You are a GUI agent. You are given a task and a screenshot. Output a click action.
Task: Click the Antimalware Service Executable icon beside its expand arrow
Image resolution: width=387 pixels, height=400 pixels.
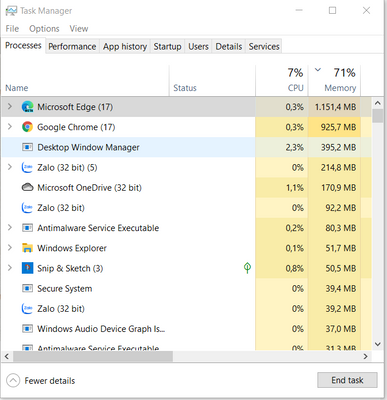tap(27, 228)
